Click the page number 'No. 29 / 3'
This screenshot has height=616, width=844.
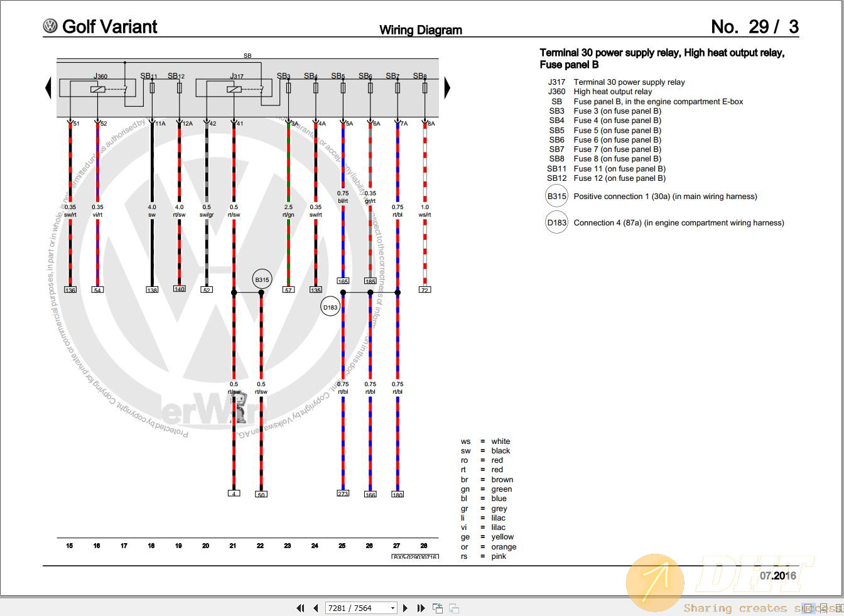point(755,26)
